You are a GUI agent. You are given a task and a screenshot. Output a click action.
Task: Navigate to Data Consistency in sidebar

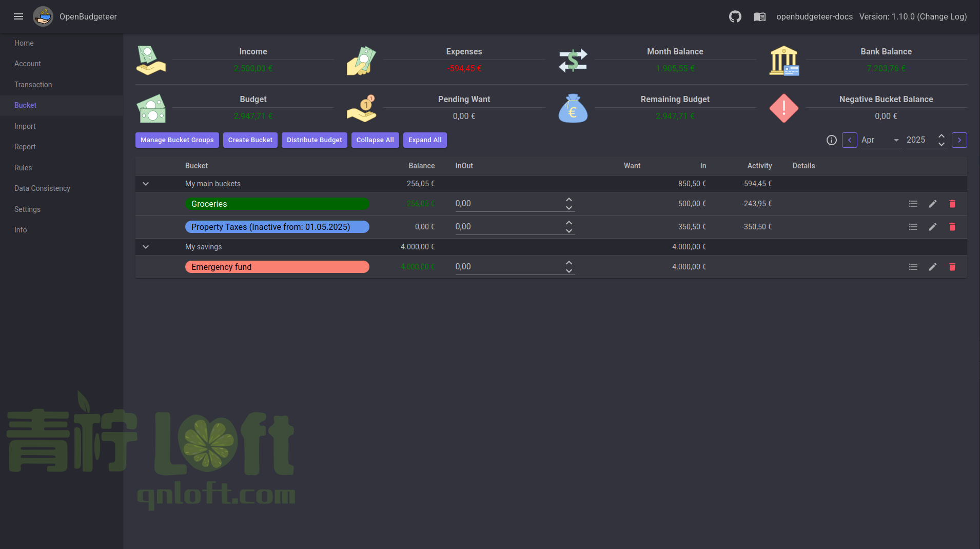tap(42, 188)
